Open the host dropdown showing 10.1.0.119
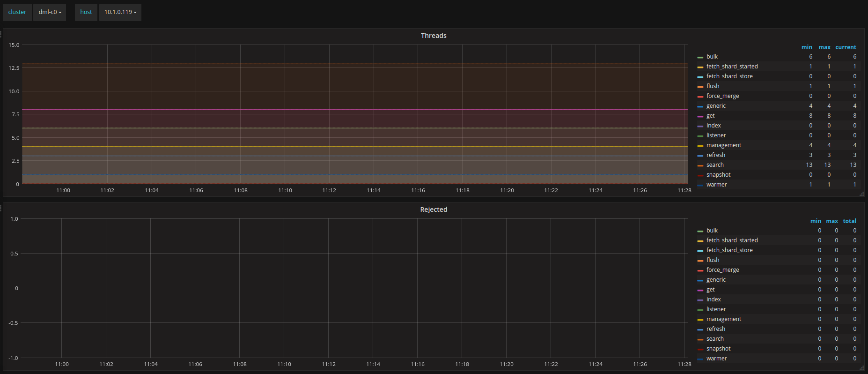Image resolution: width=868 pixels, height=374 pixels. 120,12
